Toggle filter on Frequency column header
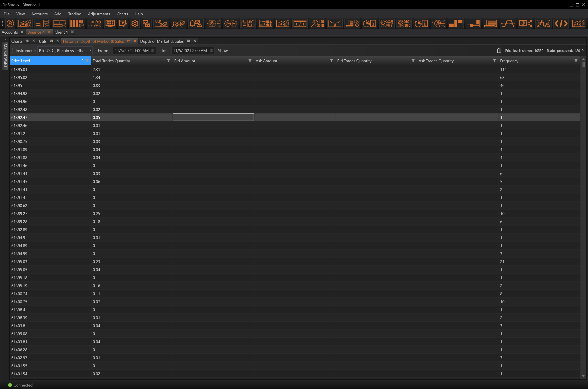 pyautogui.click(x=576, y=60)
